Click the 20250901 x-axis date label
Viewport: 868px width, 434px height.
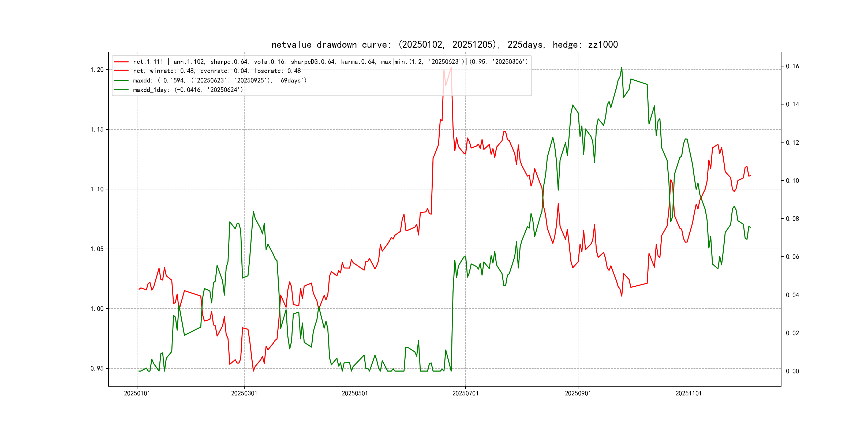[x=578, y=393]
